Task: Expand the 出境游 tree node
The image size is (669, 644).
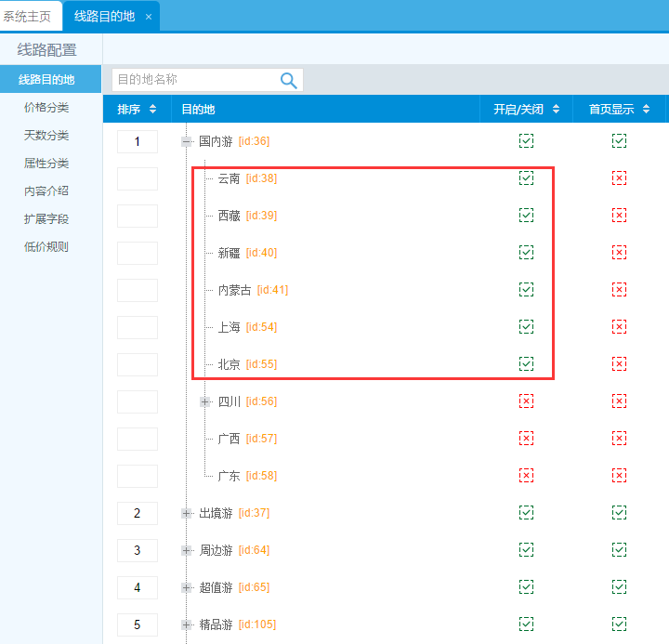Action: 187,513
